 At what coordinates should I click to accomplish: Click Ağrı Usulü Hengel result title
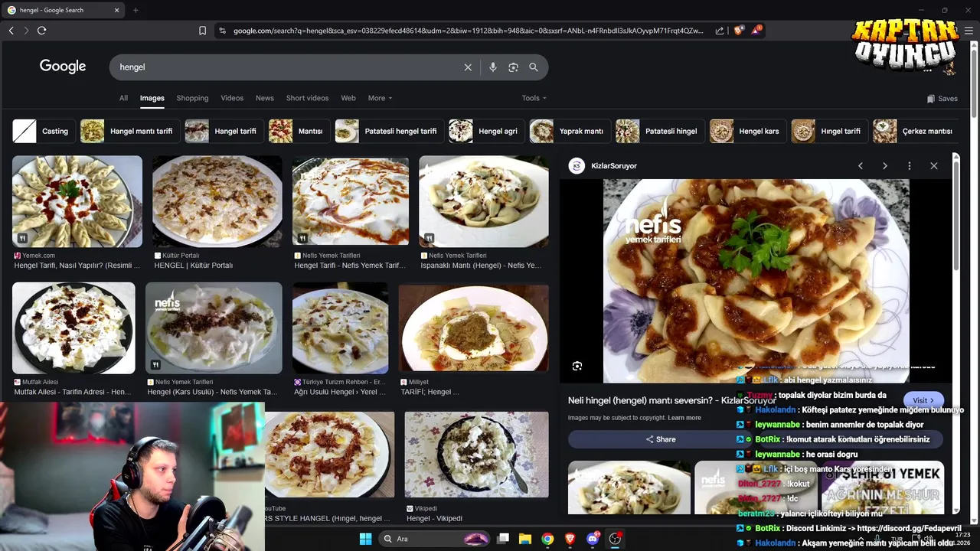(340, 392)
